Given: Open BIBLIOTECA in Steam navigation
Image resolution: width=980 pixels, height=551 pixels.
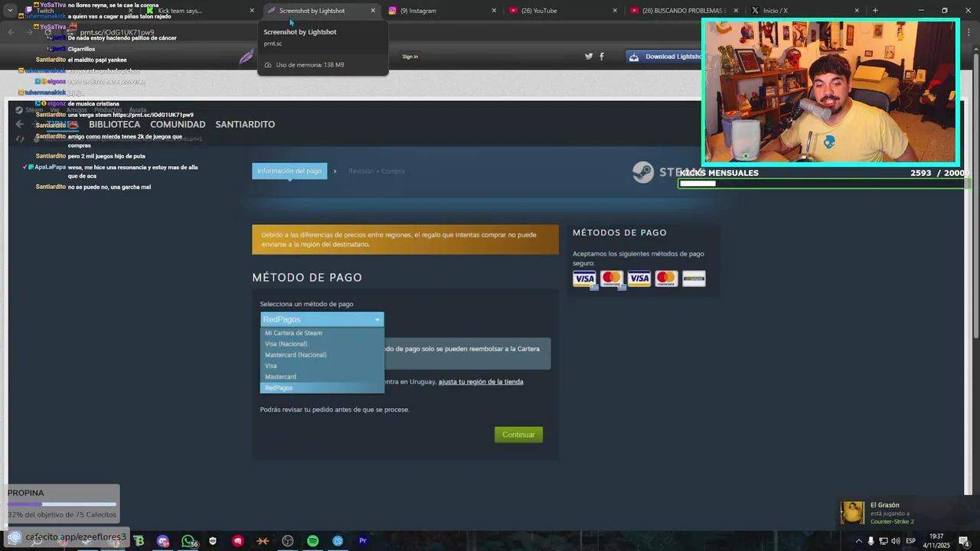Looking at the screenshot, I should (x=114, y=124).
